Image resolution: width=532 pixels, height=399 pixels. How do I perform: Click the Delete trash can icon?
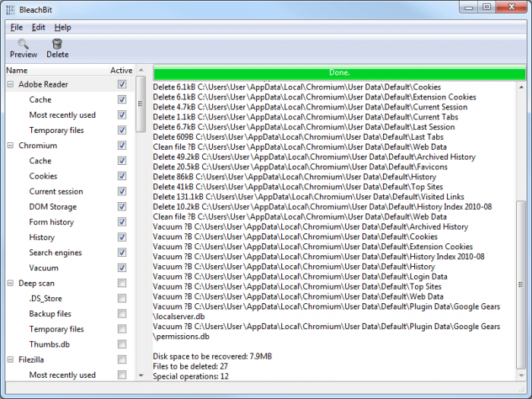tap(57, 44)
